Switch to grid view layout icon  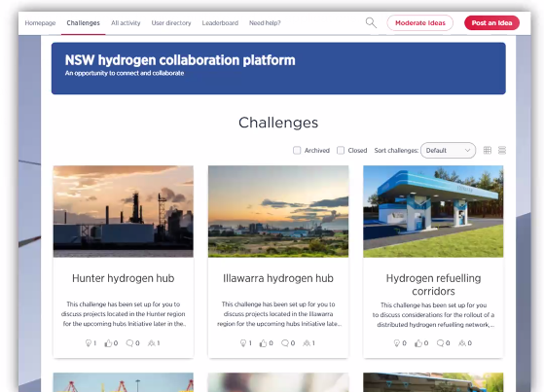pyautogui.click(x=488, y=150)
